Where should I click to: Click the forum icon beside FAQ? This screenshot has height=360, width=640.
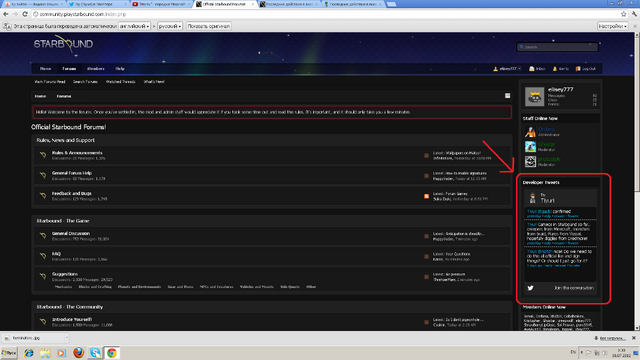(43, 256)
